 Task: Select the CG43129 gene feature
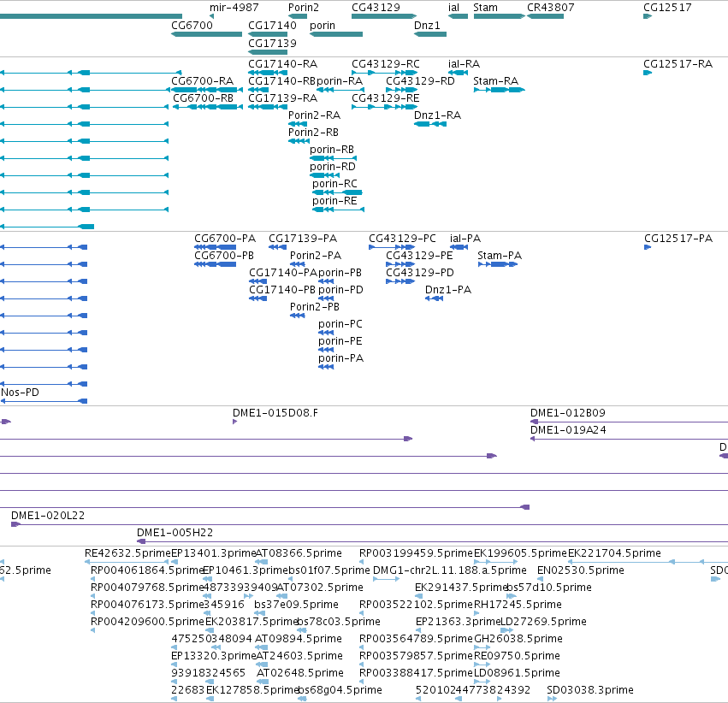pos(384,16)
